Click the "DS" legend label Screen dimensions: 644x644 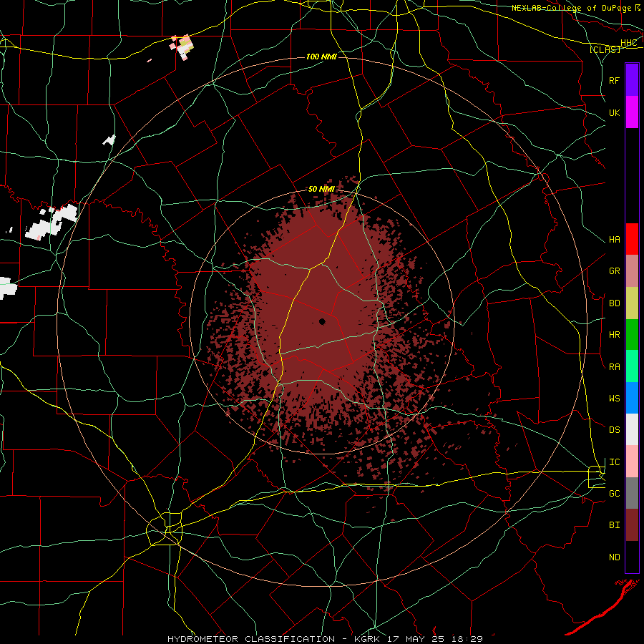point(614,430)
